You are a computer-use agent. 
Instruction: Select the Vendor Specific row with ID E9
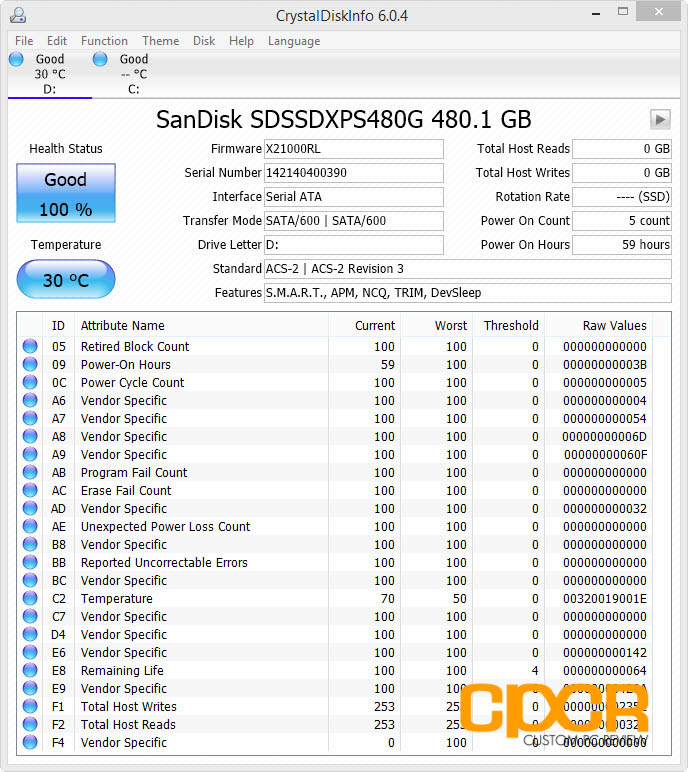[x=335, y=688]
